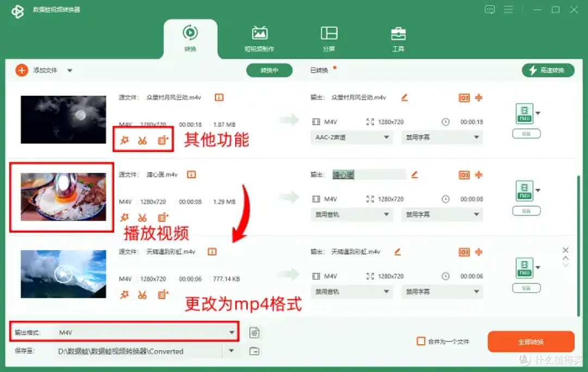Enable 合并为一个文件 checkbox
Image resolution: width=588 pixels, height=372 pixels.
pyautogui.click(x=421, y=341)
